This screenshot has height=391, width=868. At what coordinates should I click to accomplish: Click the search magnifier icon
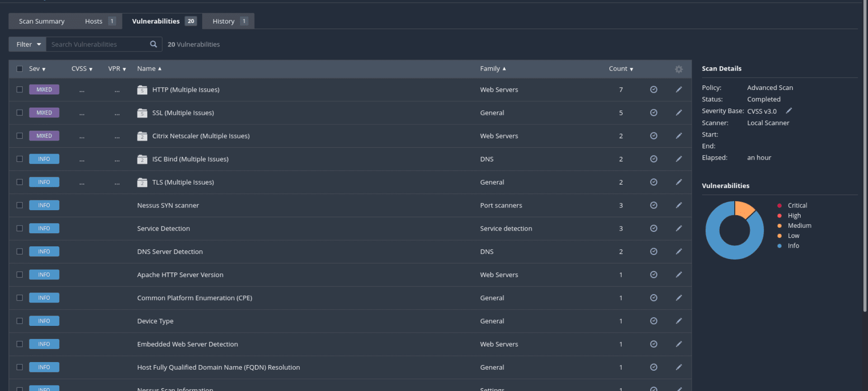click(x=154, y=44)
